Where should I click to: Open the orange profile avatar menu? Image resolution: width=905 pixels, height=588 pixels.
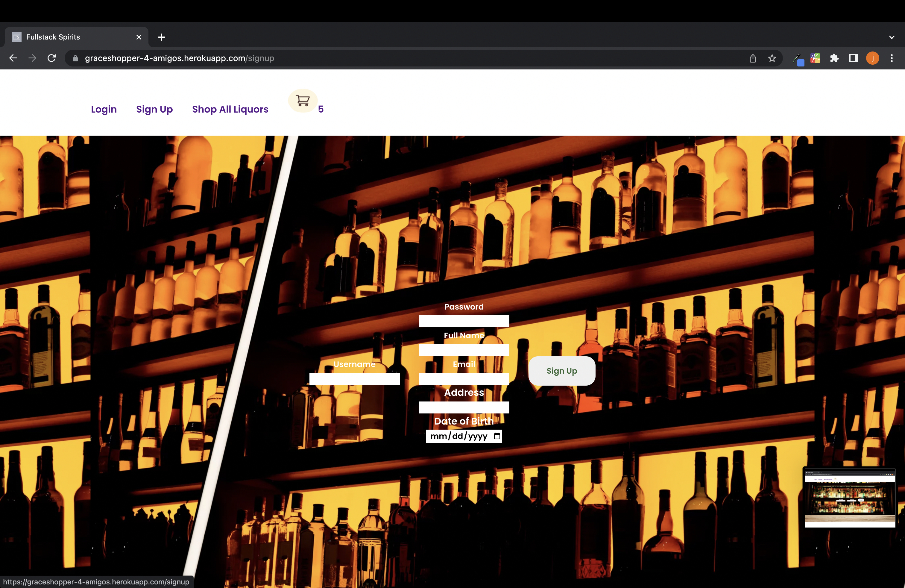[x=872, y=58]
